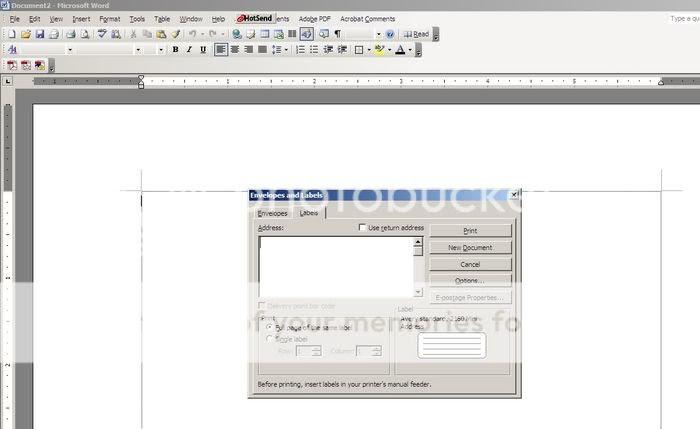This screenshot has height=429, width=700.
Task: Open the Tools menu
Action: click(137, 19)
